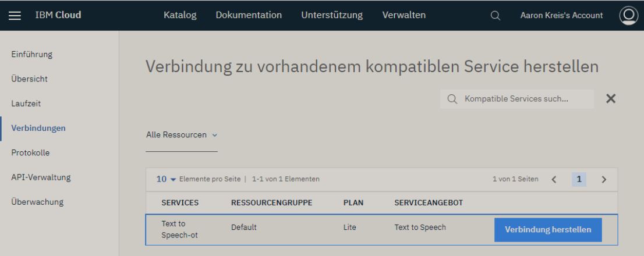
Task: Select the Einführung sidebar item
Action: (x=32, y=54)
